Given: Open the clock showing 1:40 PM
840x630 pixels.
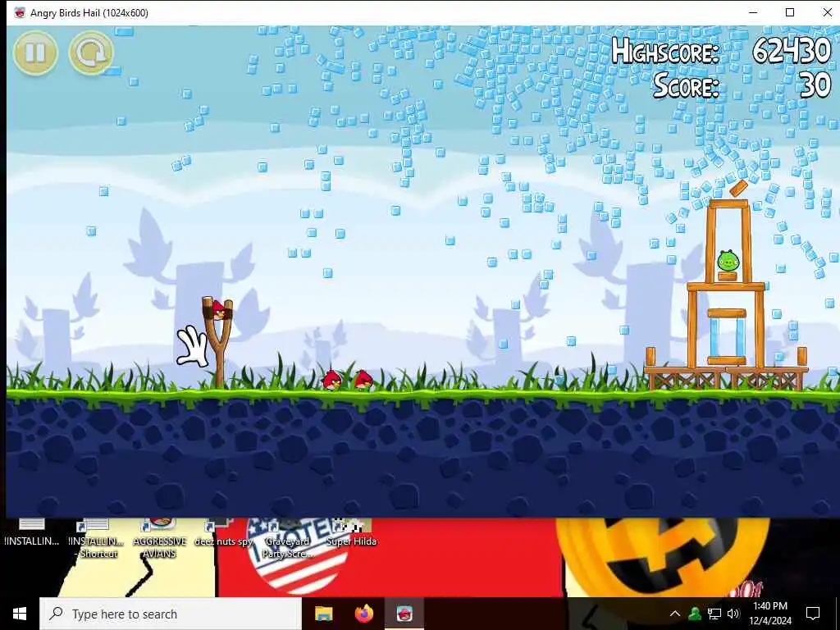Looking at the screenshot, I should coord(769,614).
